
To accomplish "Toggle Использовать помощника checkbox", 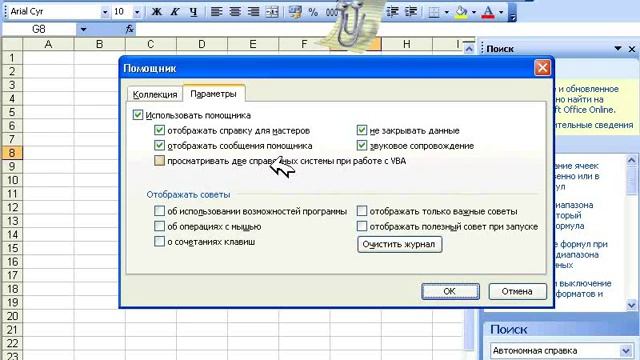I will point(138,115).
